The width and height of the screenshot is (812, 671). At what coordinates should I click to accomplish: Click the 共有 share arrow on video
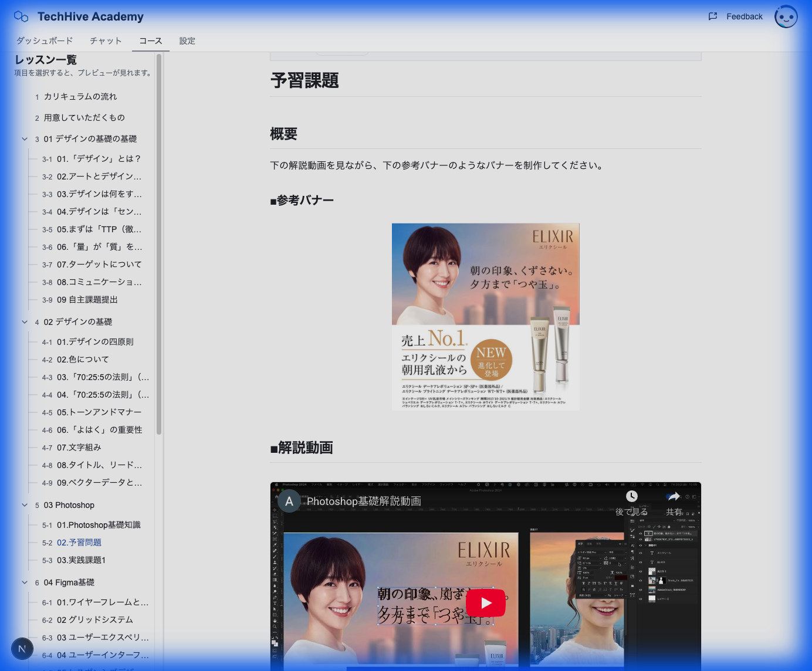pos(674,496)
